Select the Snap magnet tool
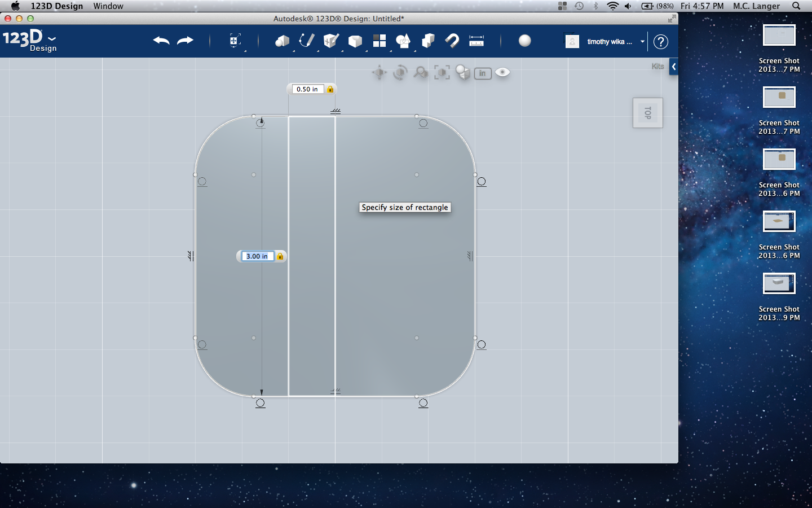Image resolution: width=812 pixels, height=508 pixels. click(x=452, y=41)
